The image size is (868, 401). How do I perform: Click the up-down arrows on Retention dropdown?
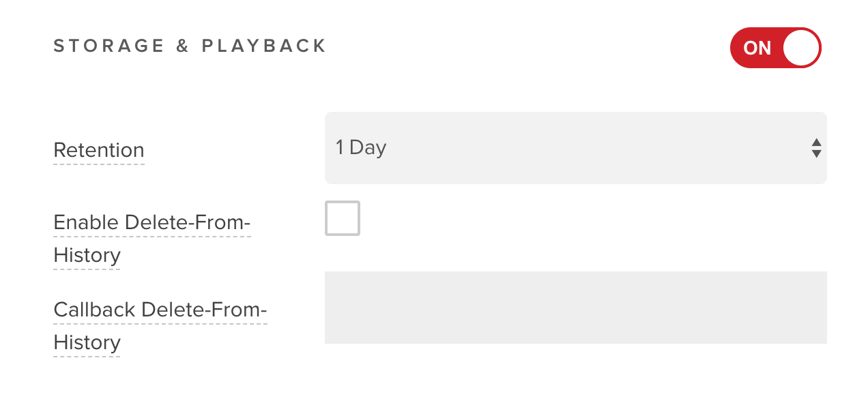[816, 148]
